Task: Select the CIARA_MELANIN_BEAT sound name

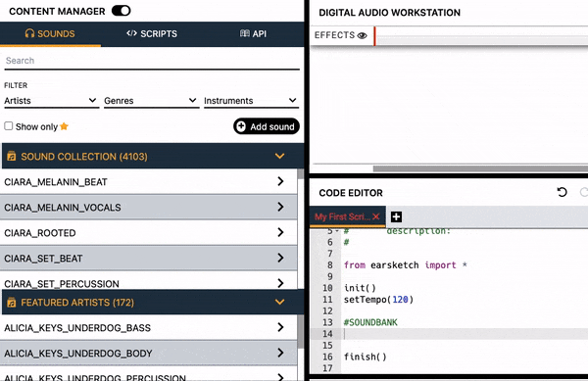Action: pos(56,182)
